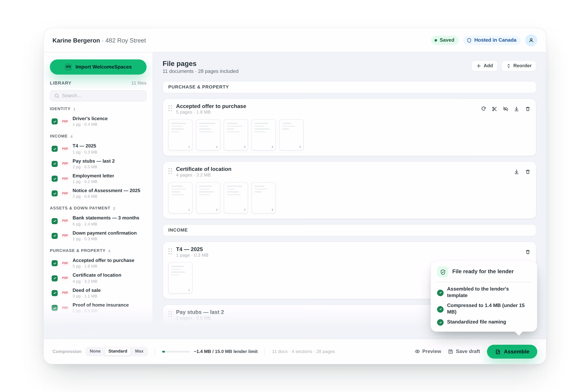The height and width of the screenshot is (392, 588).
Task: Delete the Certificate of location card
Action: tap(528, 172)
